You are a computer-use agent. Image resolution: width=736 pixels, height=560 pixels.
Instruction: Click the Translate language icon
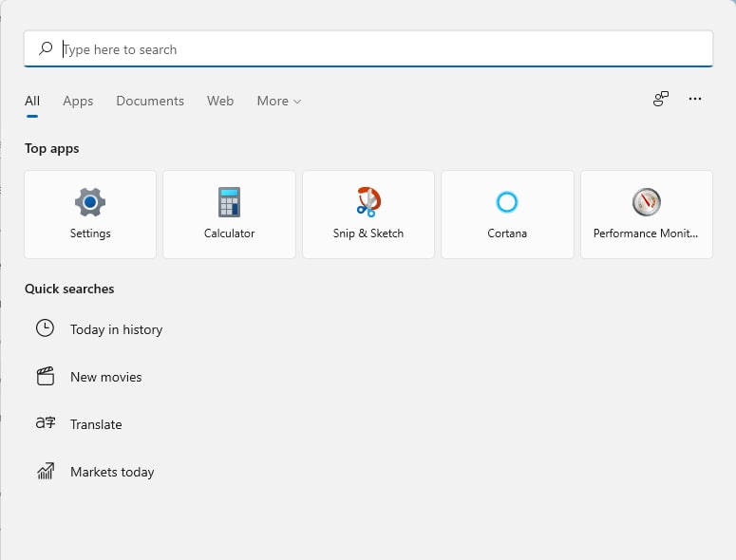(46, 423)
